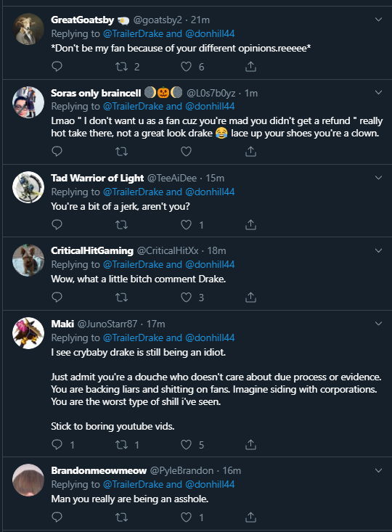This screenshot has width=392, height=532.
Task: Like the Soras only braincell tweet
Action: (x=186, y=151)
